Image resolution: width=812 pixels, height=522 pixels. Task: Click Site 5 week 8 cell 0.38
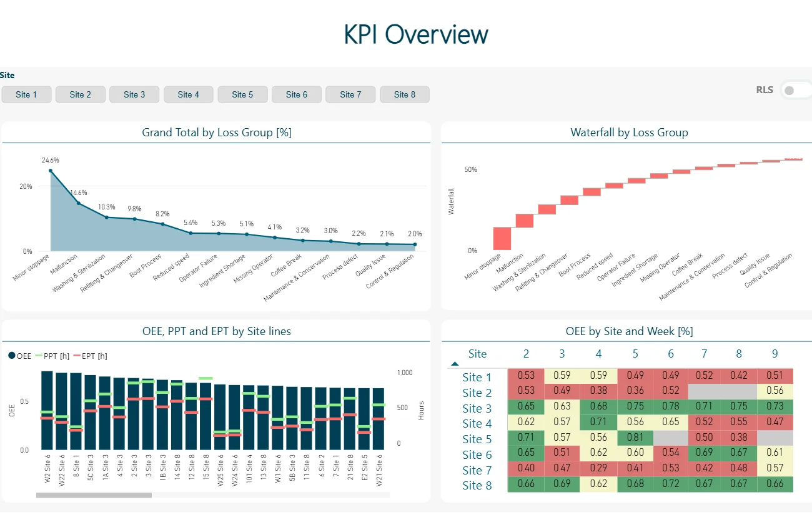tap(739, 438)
